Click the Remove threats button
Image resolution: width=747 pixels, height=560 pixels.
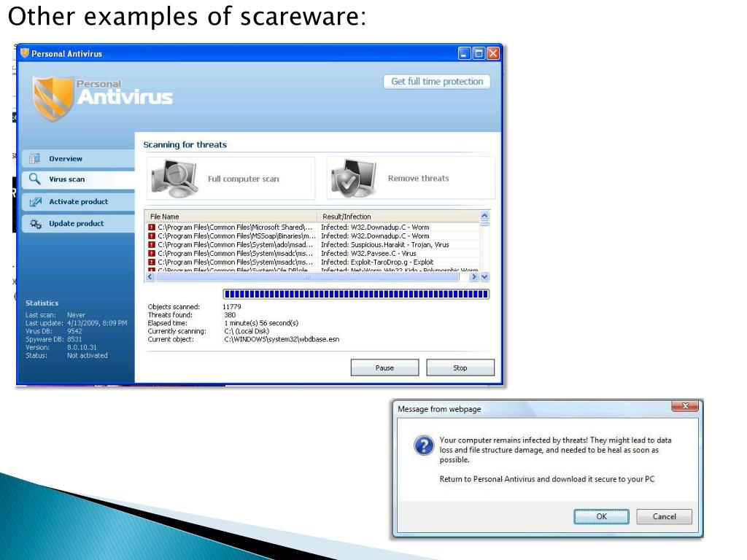pos(411,179)
